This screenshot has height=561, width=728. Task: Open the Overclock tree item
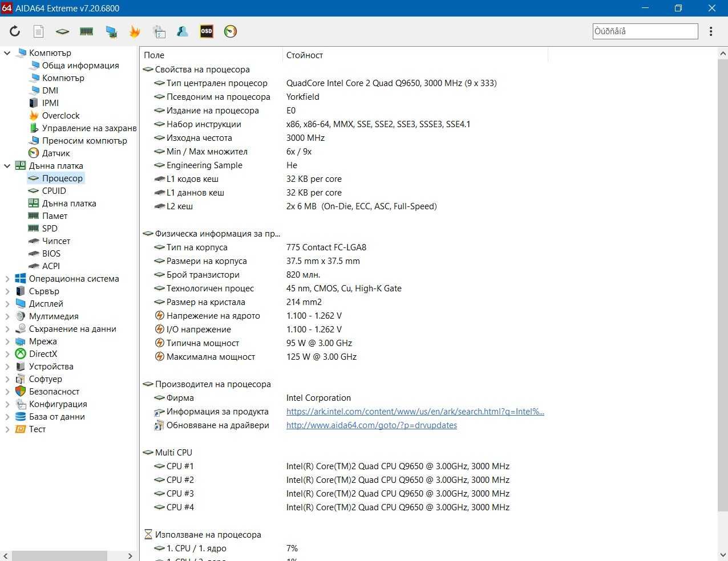pyautogui.click(x=61, y=116)
